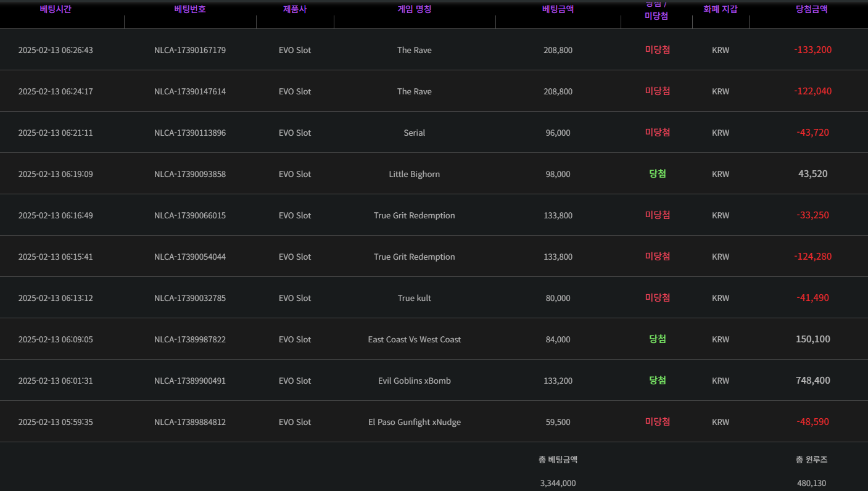Click the Little Bighorn game name
The image size is (868, 491).
[415, 174]
